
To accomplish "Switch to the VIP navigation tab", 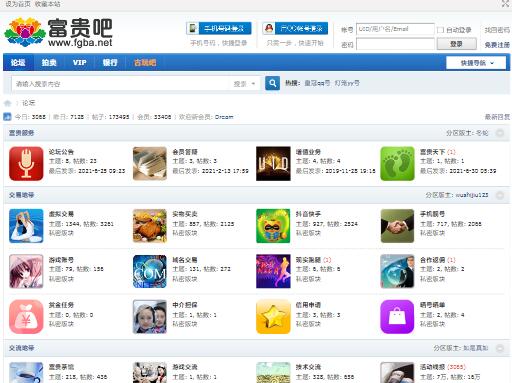I will click(79, 62).
